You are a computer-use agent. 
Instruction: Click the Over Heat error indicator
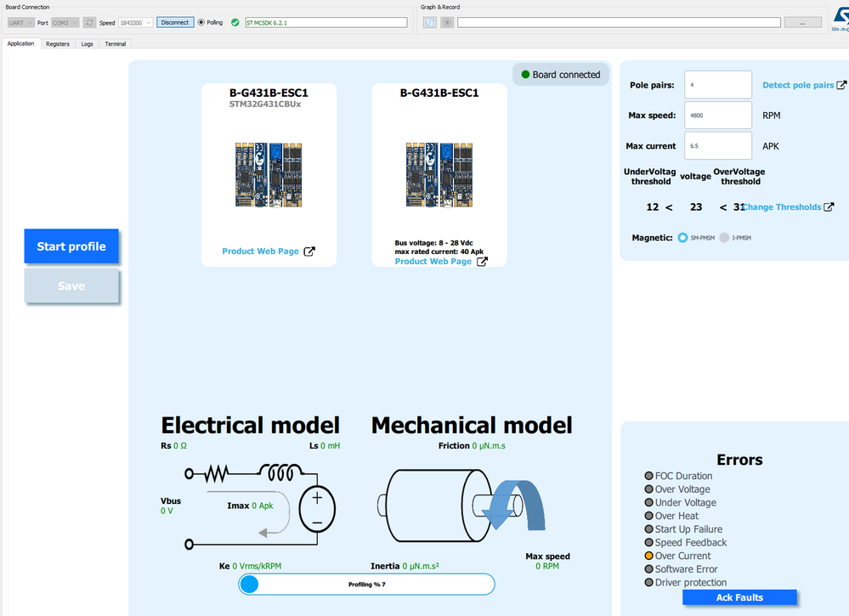[x=648, y=516]
